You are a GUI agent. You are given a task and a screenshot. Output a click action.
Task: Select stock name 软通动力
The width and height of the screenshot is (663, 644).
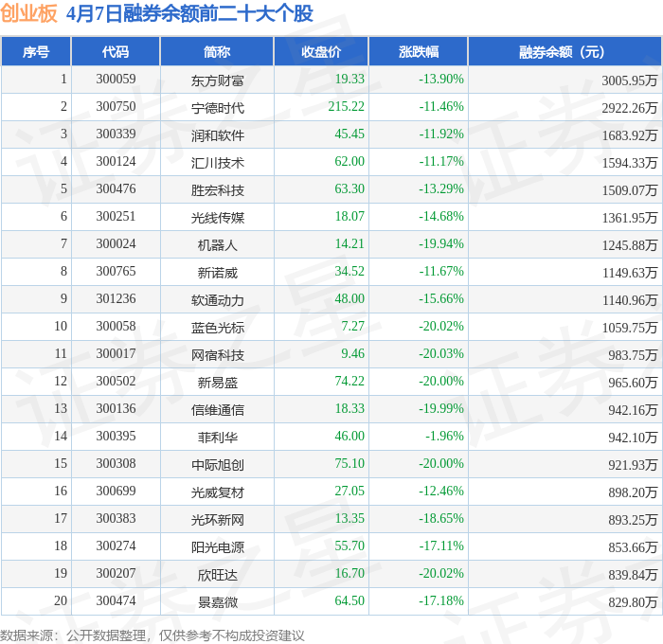(217, 300)
